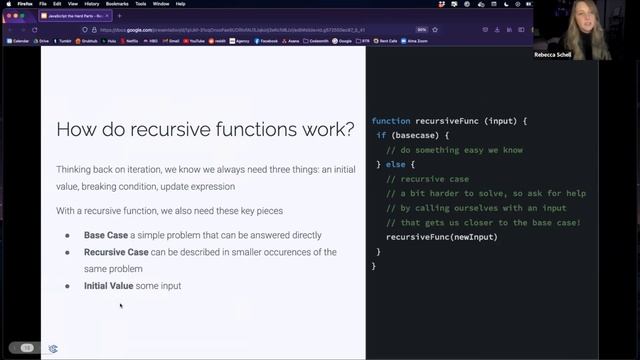Open the Tools menu
The image size is (640, 360).
point(140,4)
